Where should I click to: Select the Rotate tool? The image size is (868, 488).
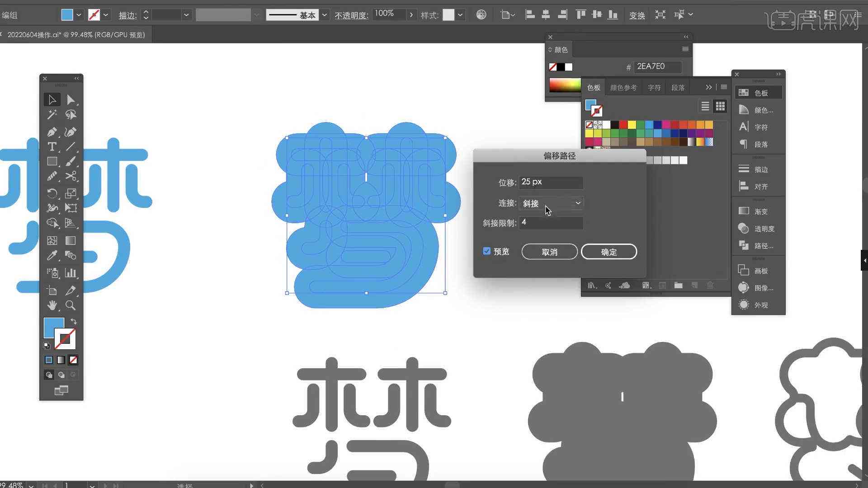click(52, 193)
